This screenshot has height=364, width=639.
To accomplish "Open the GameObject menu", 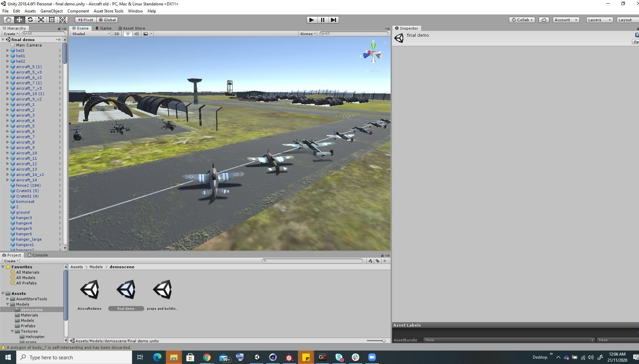I will (51, 11).
